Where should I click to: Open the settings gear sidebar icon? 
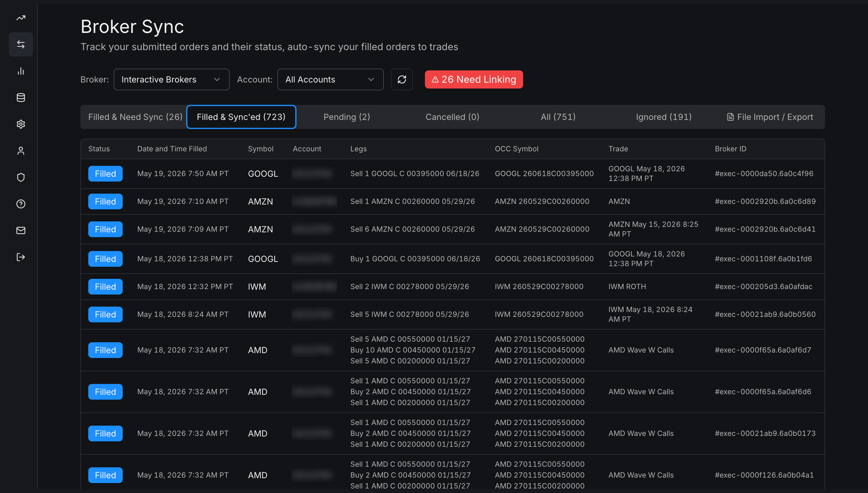[x=21, y=124]
